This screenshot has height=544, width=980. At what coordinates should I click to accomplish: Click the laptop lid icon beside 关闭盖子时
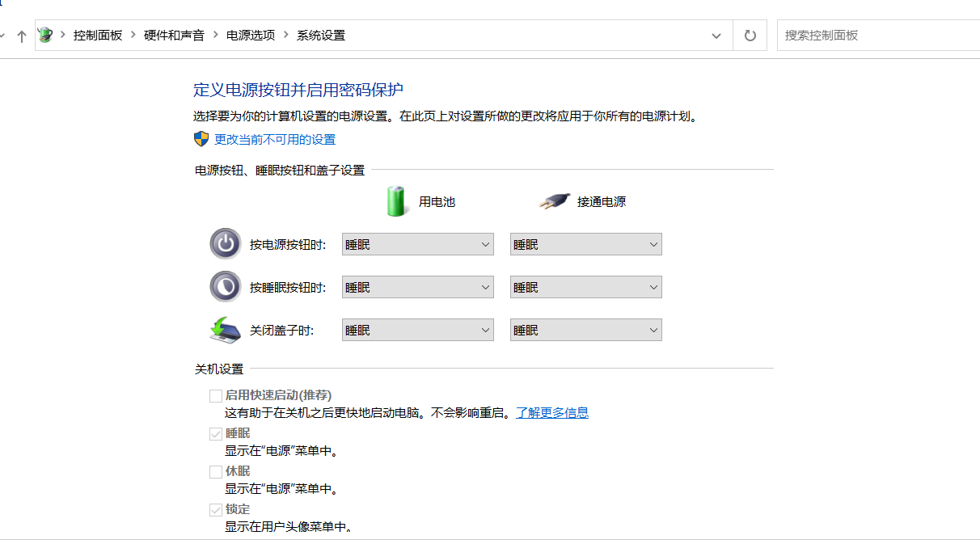(226, 330)
